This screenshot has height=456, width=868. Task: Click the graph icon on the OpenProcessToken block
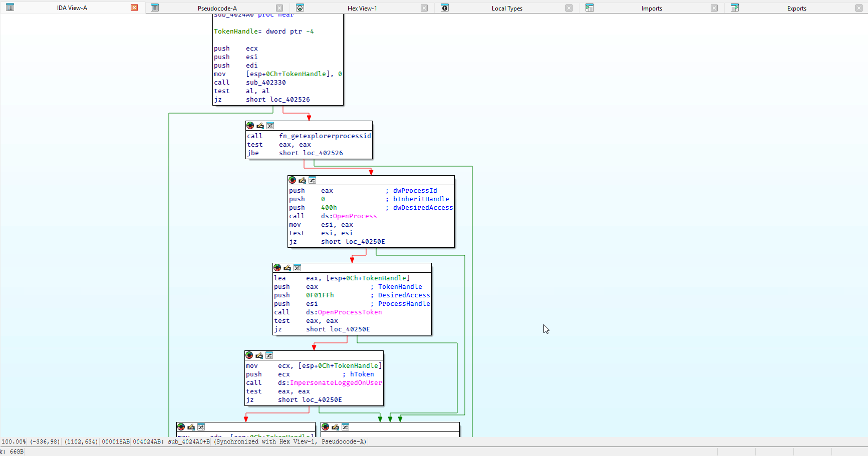coord(297,268)
